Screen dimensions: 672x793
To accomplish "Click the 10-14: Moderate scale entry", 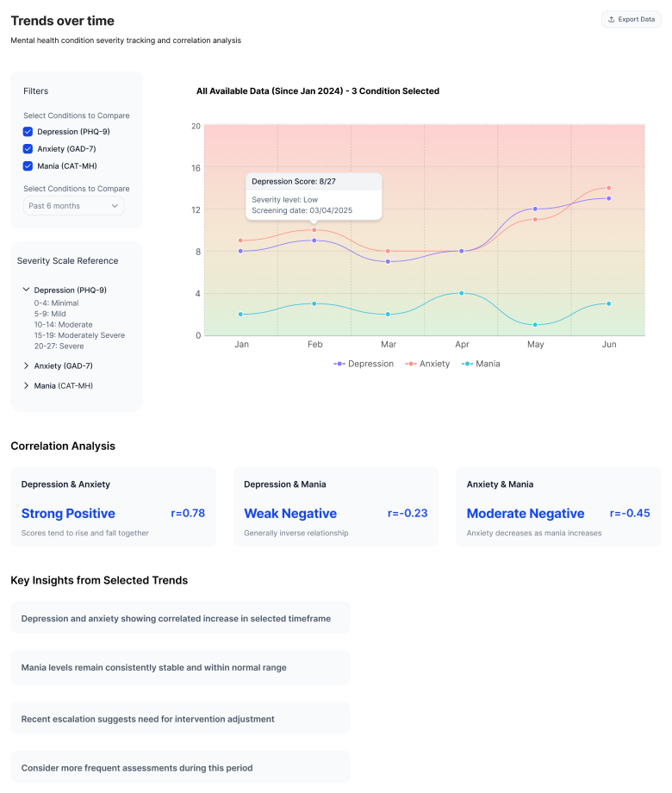I will pyautogui.click(x=63, y=325).
